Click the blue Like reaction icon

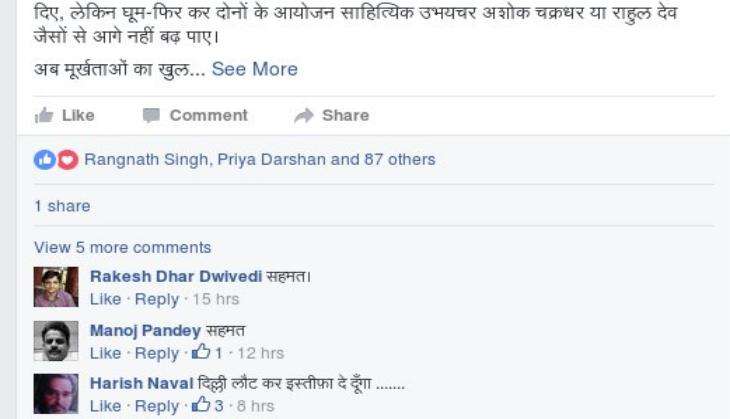(x=45, y=160)
